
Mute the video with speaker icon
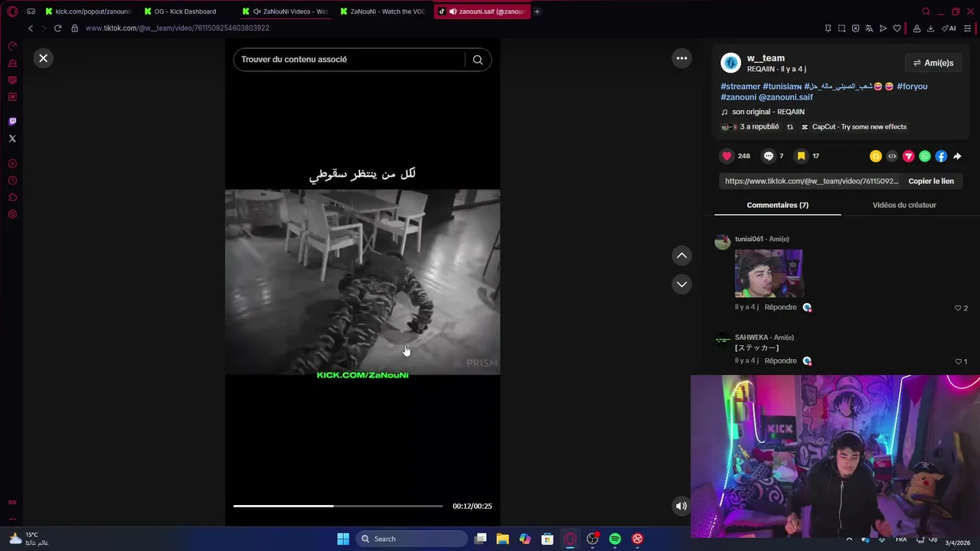(x=681, y=506)
